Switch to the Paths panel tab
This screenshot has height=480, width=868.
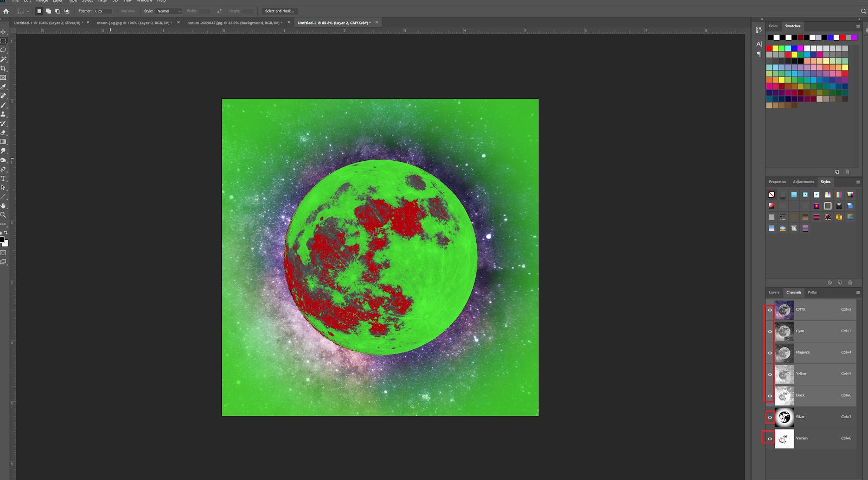812,292
